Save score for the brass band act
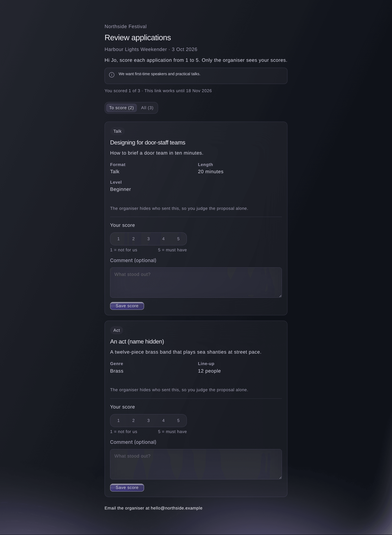Viewport: 392px width, 535px height. [x=127, y=487]
